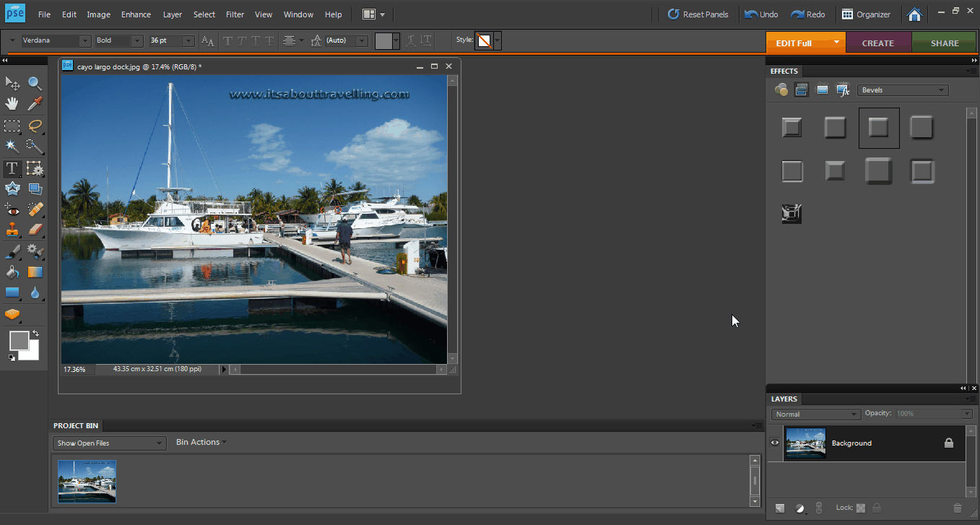Choose the Lasso tool
This screenshot has height=525, width=980.
pyautogui.click(x=35, y=126)
